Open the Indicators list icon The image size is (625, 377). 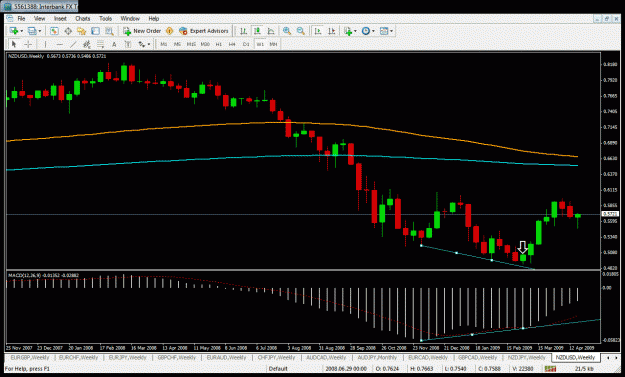348,31
